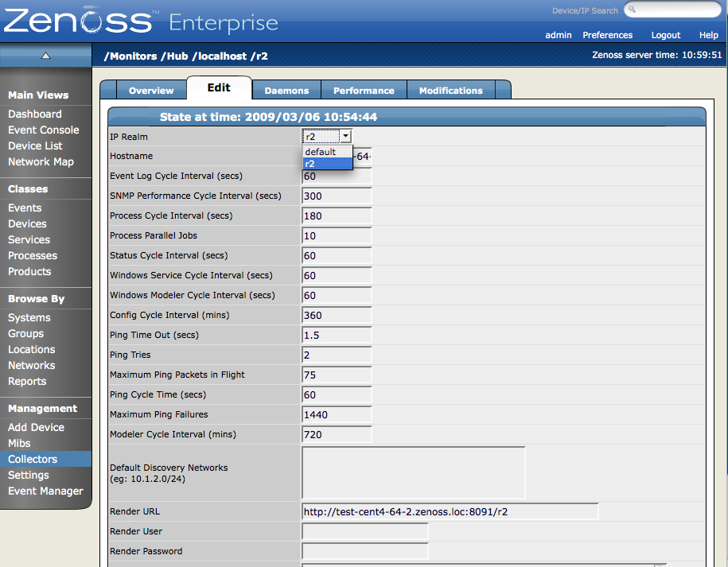Open Dashboard in sidebar

click(35, 115)
